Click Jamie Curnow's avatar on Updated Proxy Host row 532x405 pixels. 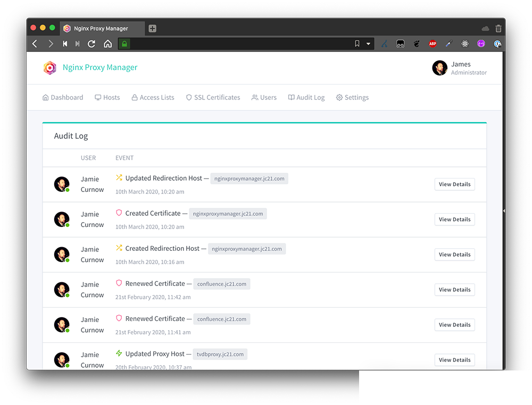(62, 360)
